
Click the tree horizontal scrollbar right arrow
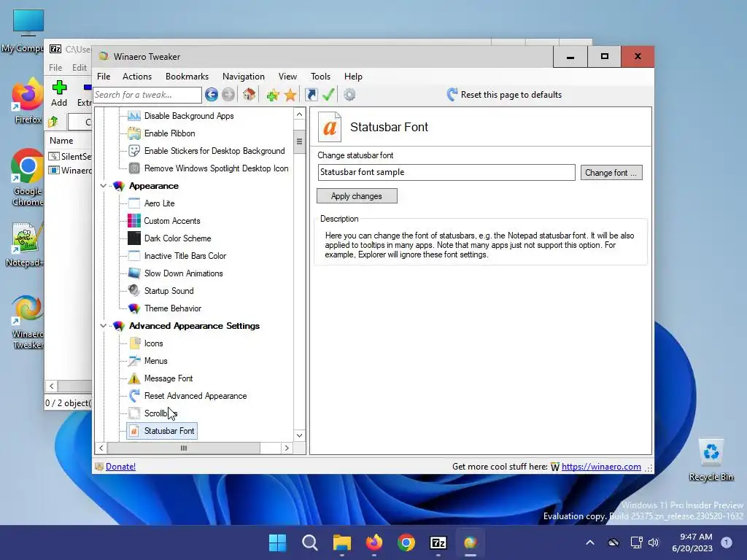click(286, 448)
